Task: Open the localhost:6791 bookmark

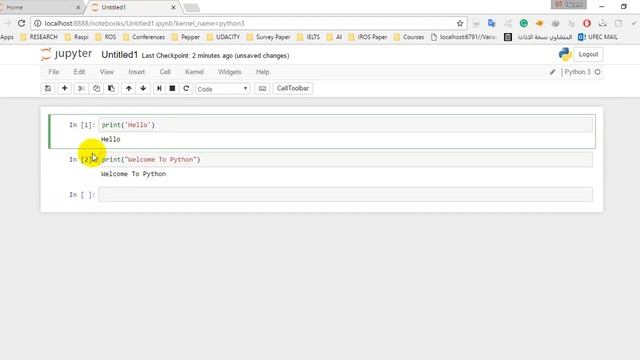Action: coord(463,37)
